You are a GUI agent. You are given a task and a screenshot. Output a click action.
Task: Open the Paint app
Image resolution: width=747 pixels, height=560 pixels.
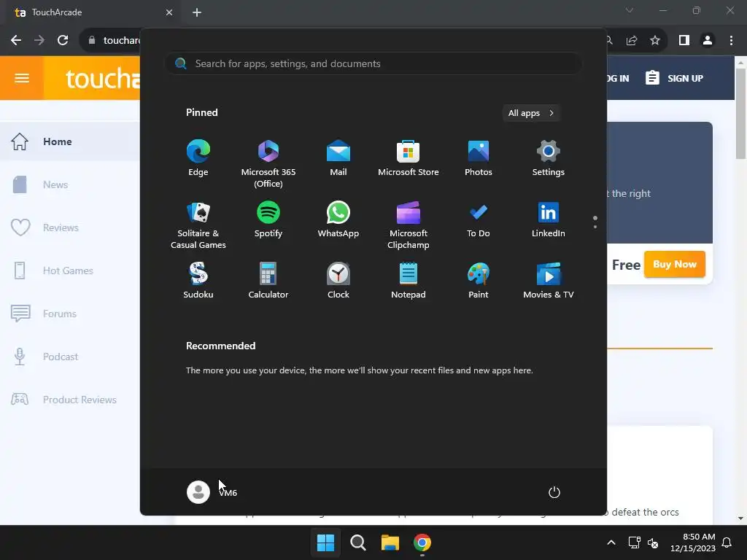(479, 281)
